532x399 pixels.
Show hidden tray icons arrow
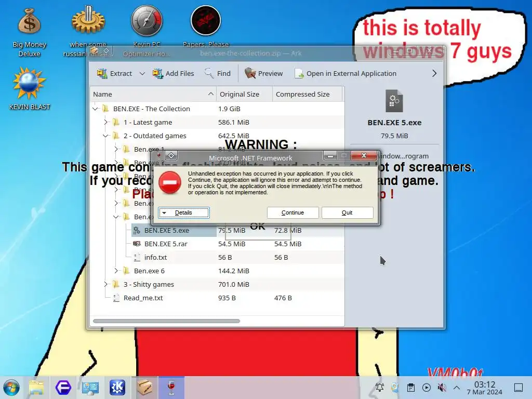click(x=457, y=388)
